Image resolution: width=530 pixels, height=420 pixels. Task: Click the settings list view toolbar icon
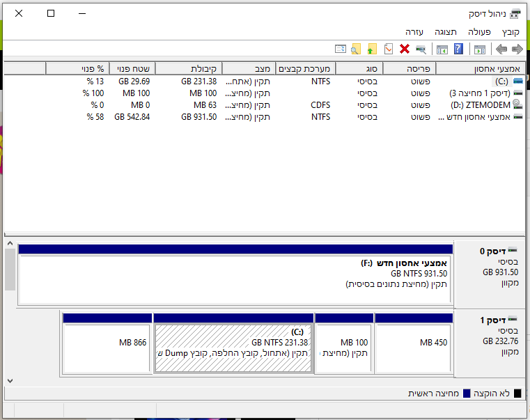(341, 49)
